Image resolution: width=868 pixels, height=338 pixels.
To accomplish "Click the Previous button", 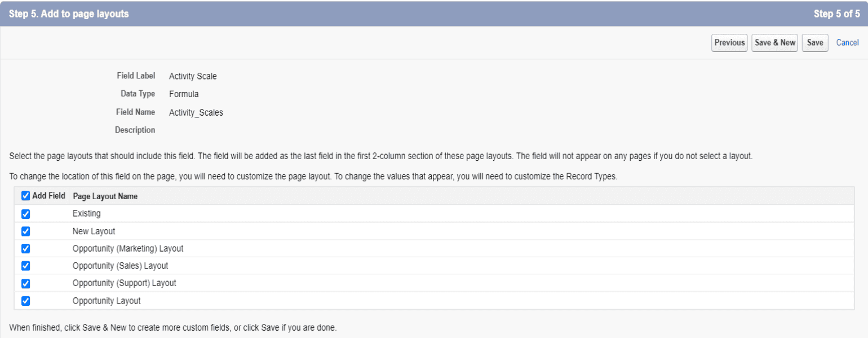I will point(729,42).
